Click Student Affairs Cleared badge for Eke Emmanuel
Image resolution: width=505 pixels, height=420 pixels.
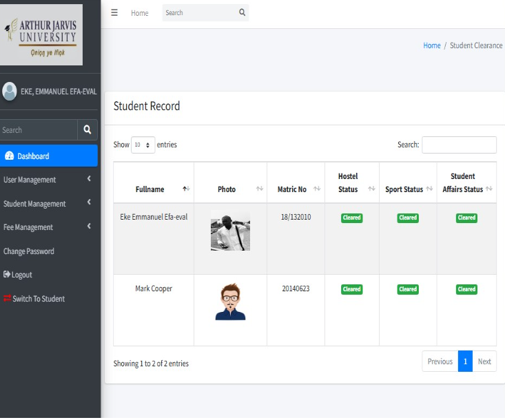(x=466, y=218)
